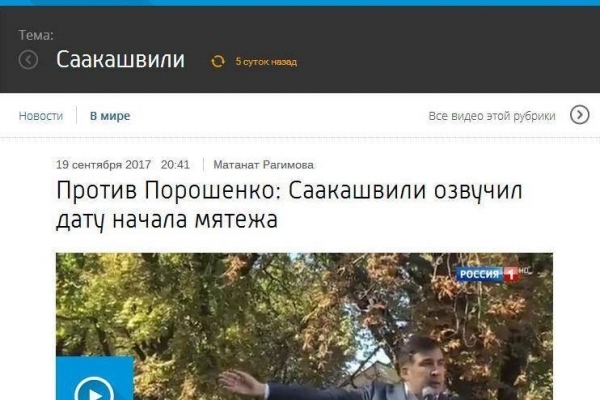Click the dotted divider below Новости row
Screen dimensions: 600x400
click(x=300, y=137)
